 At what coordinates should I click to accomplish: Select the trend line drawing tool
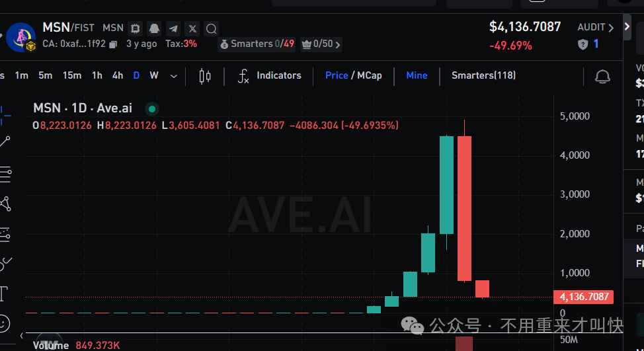click(x=5, y=141)
